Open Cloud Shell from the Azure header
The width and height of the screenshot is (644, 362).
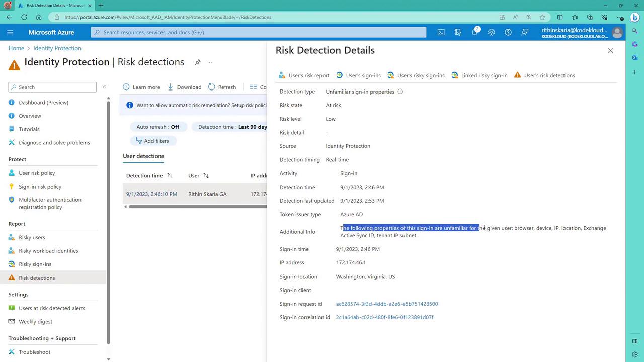coord(441,32)
